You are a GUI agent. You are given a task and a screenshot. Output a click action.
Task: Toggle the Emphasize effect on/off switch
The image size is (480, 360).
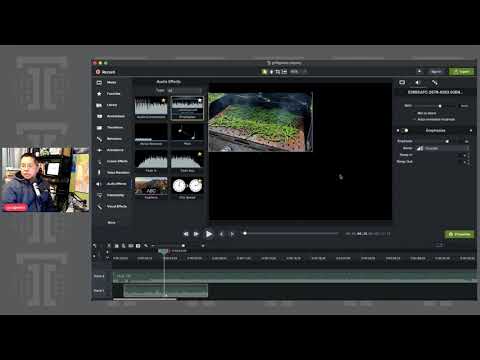click(404, 130)
